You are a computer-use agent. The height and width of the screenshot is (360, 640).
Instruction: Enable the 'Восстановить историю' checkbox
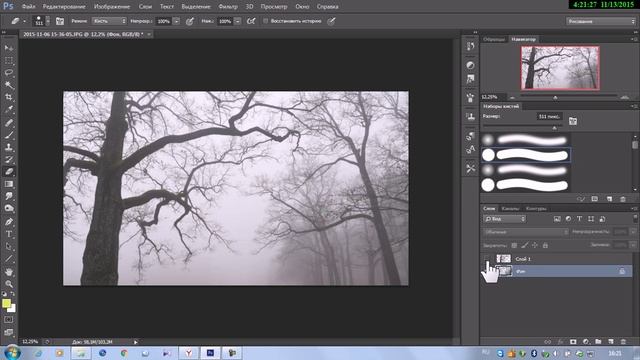(265, 21)
